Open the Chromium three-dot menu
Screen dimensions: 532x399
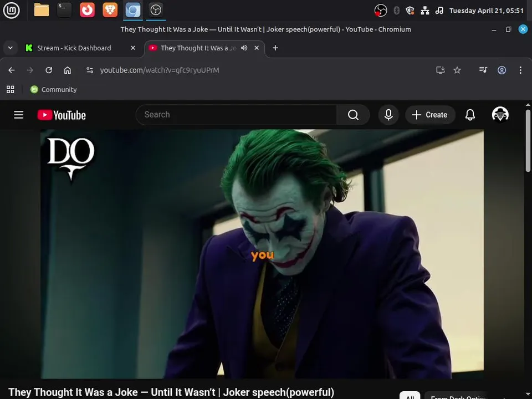pyautogui.click(x=520, y=70)
